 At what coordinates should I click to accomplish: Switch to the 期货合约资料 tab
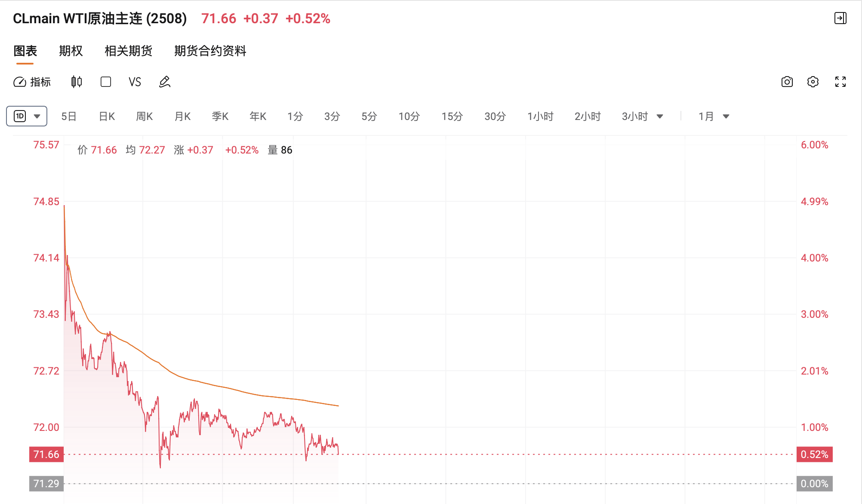pos(210,51)
